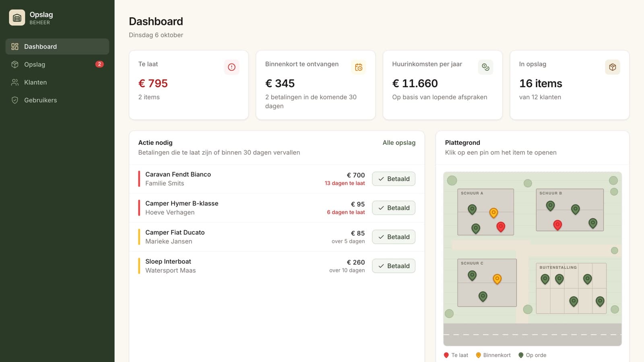This screenshot has height=362, width=644.
Task: Click the Binnenkort te ontvangen calendar icon
Action: pyautogui.click(x=359, y=67)
